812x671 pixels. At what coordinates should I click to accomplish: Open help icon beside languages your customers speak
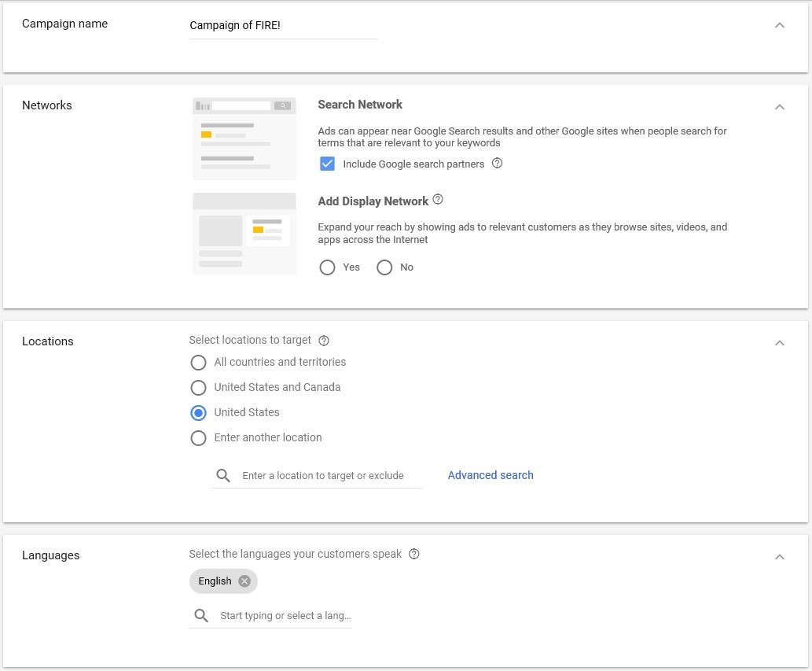pyautogui.click(x=413, y=554)
